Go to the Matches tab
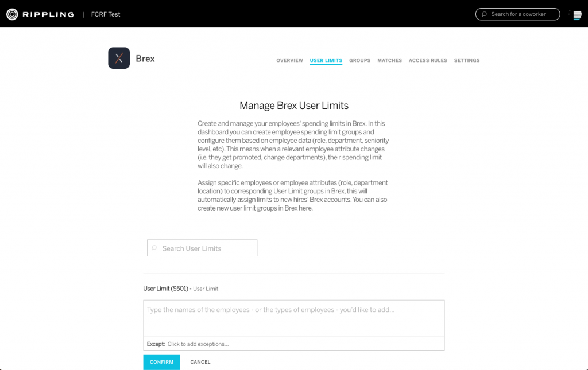The height and width of the screenshot is (370, 588). (x=390, y=60)
